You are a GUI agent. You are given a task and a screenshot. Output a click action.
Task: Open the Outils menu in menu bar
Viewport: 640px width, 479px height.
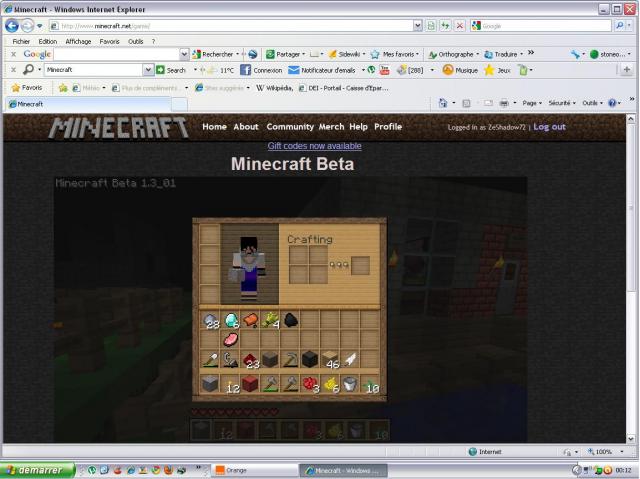[136, 42]
